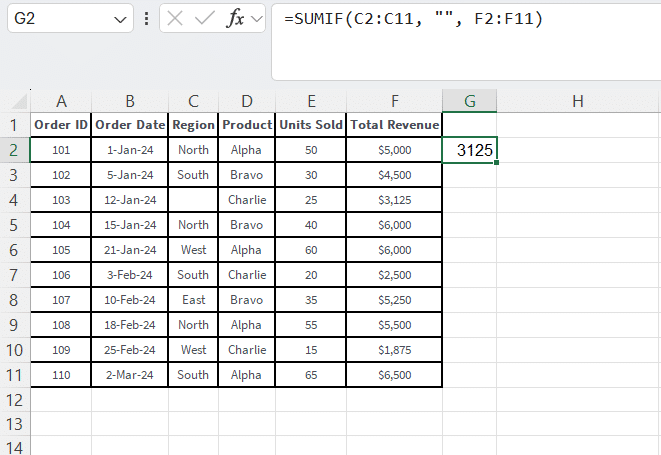Click units sold value 30
This screenshot has width=661, height=455.
point(311,175)
